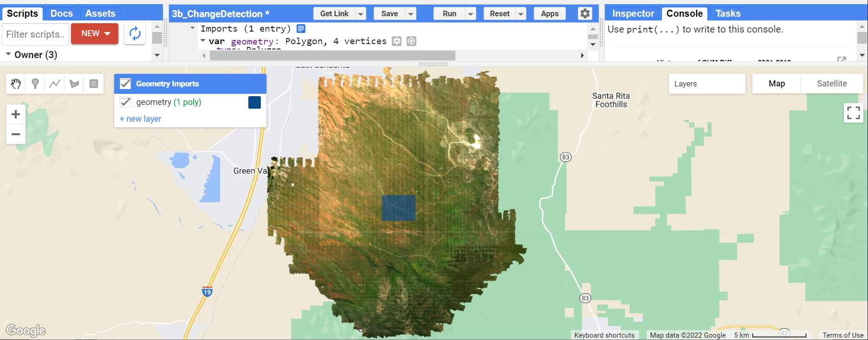This screenshot has width=868, height=340.
Task: Open the Layers panel on the map
Action: click(707, 84)
